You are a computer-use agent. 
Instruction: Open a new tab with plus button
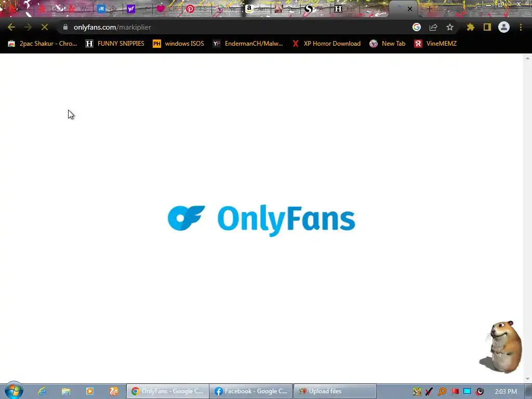tap(429, 9)
